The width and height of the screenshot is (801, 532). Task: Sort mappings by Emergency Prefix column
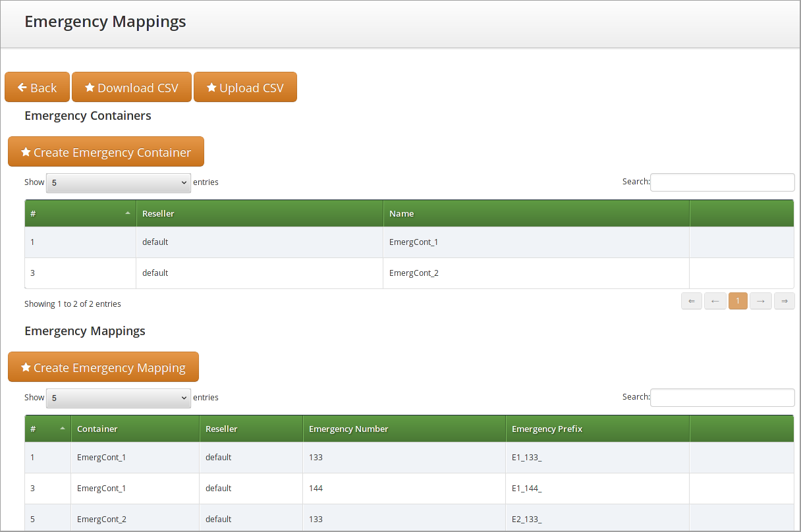coord(597,429)
